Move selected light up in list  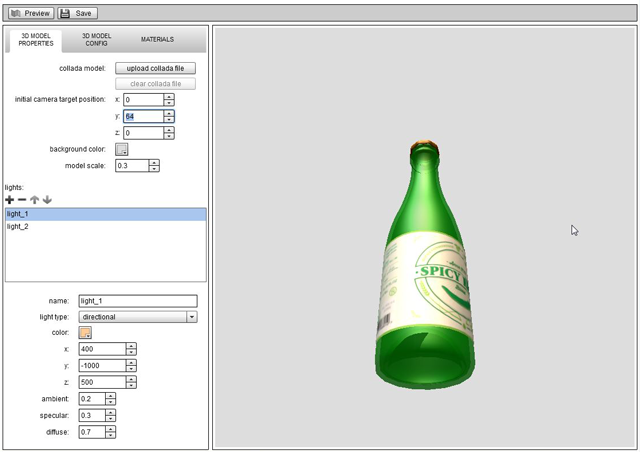[x=35, y=200]
